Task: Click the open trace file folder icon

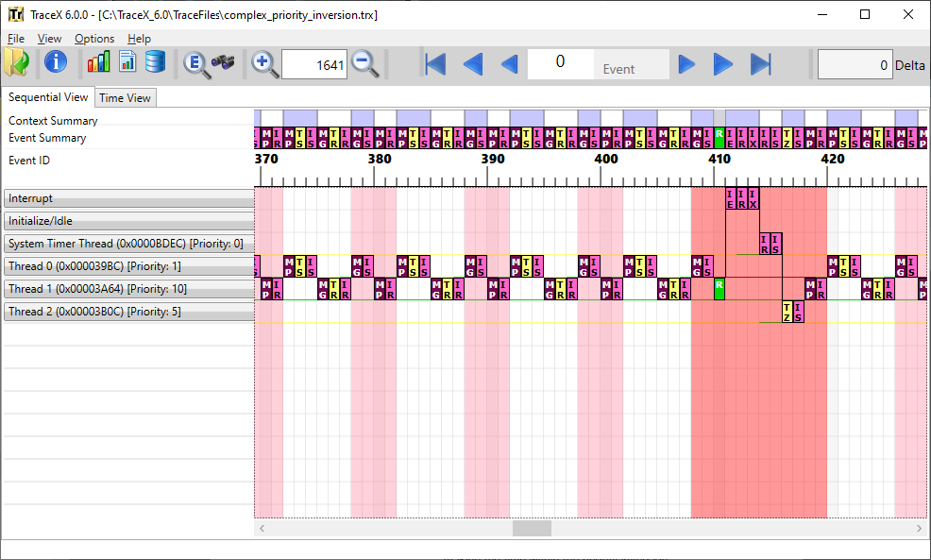Action: tap(17, 63)
